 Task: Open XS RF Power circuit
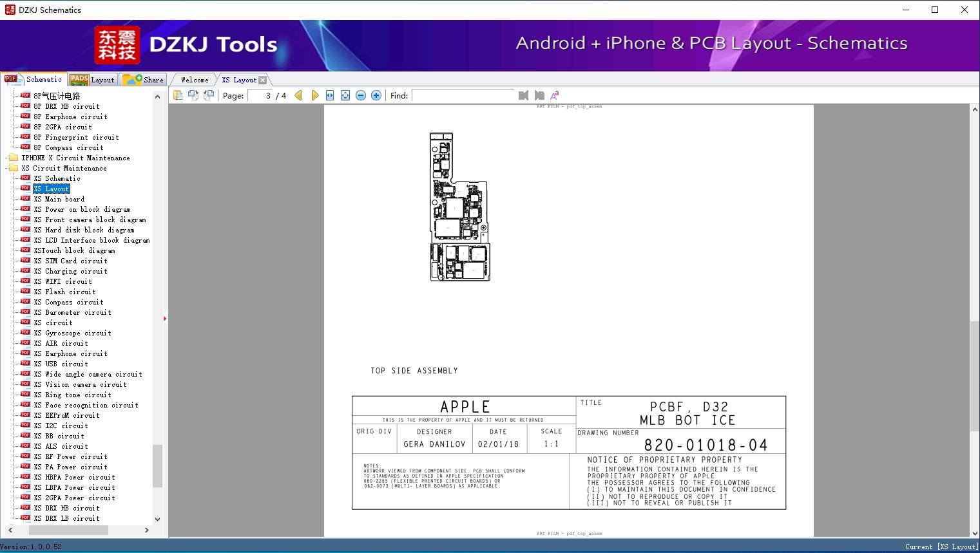click(x=70, y=456)
